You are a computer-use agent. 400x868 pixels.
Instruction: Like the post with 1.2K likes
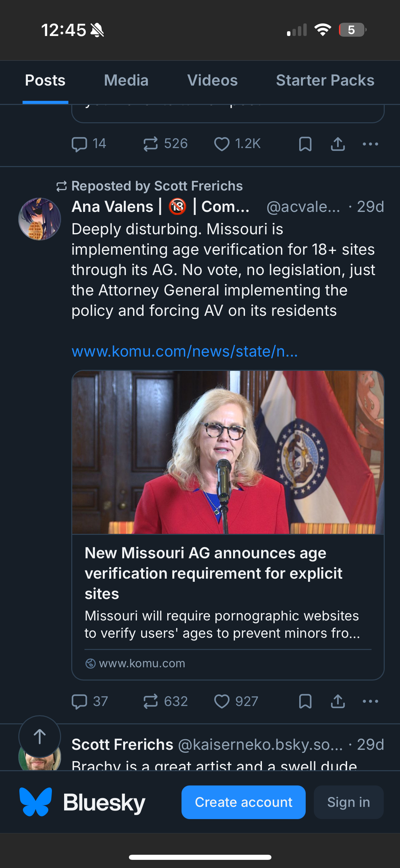(237, 144)
